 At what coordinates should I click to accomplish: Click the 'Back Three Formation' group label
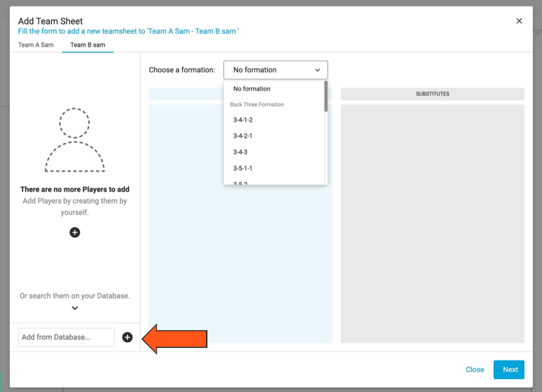(257, 104)
